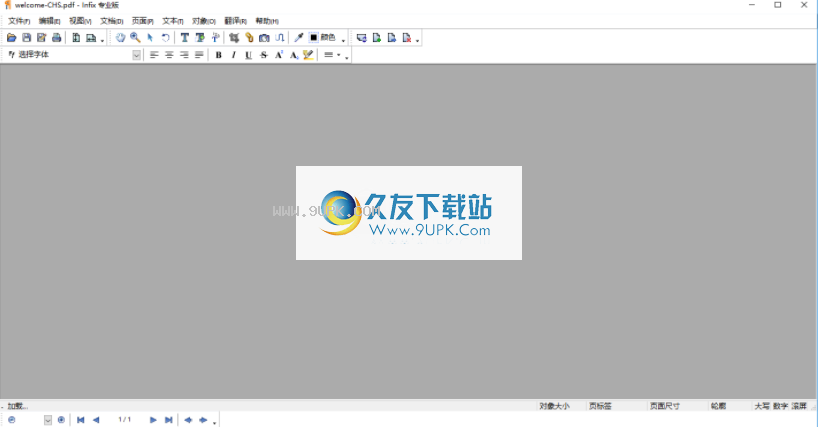Select the Link chain tool
The height and width of the screenshot is (427, 818).
[x=249, y=38]
